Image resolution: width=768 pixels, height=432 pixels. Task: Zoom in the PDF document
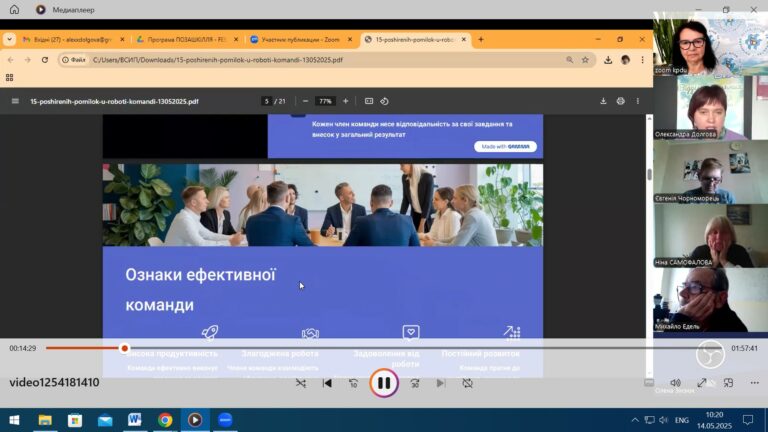tap(346, 101)
